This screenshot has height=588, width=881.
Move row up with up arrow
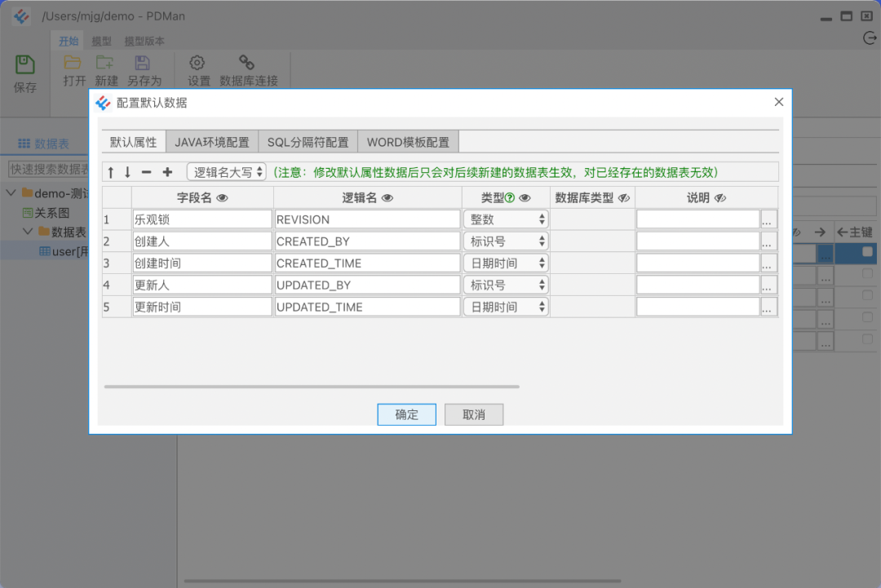pyautogui.click(x=111, y=172)
